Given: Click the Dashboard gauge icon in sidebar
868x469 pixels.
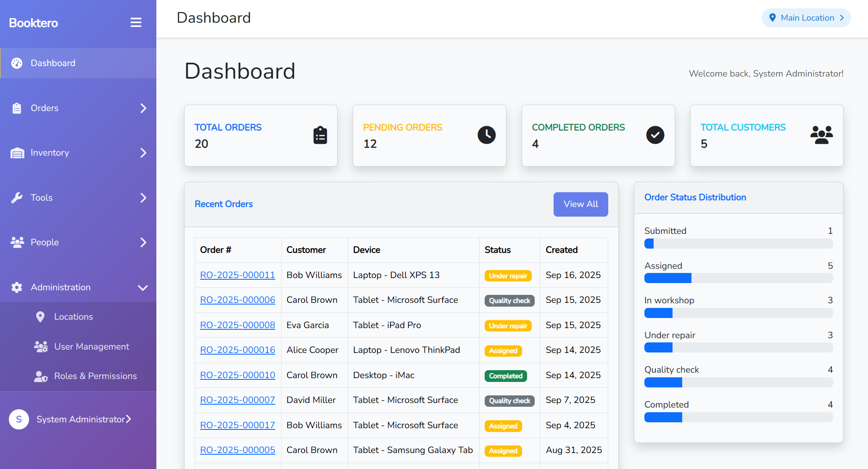Looking at the screenshot, I should coord(17,63).
